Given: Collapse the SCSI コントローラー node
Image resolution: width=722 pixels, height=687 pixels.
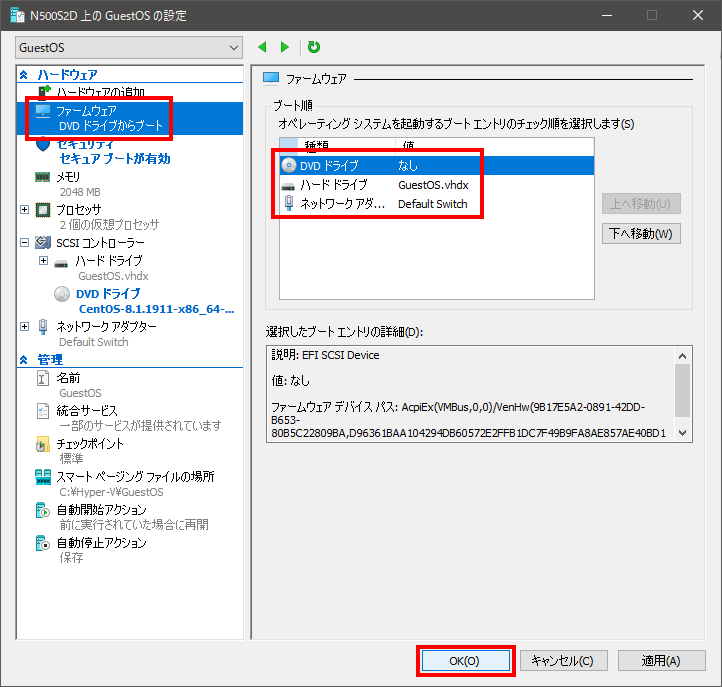Looking at the screenshot, I should coord(25,243).
